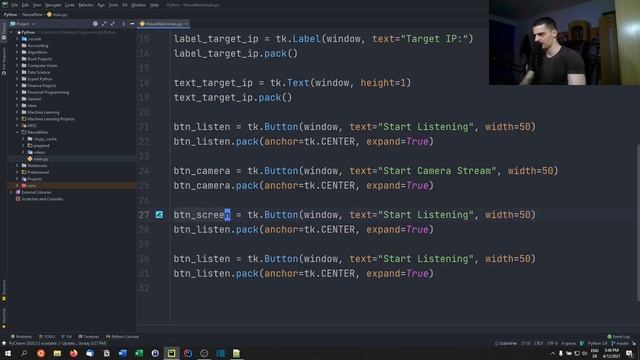Select the Book Projects folder

[x=36, y=59]
